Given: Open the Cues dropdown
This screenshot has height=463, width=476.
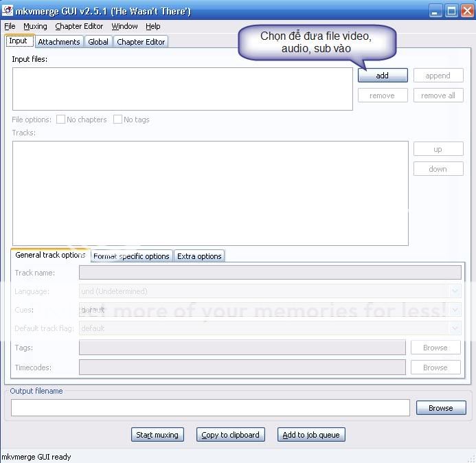Looking at the screenshot, I should click(x=270, y=310).
